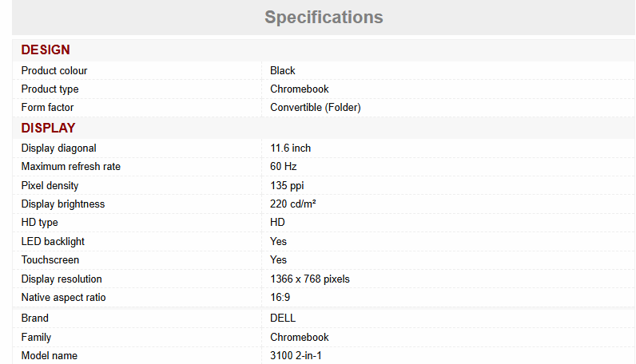This screenshot has width=636, height=364.
Task: Select the Convertible (Folder) form factor value
Action: (x=316, y=108)
